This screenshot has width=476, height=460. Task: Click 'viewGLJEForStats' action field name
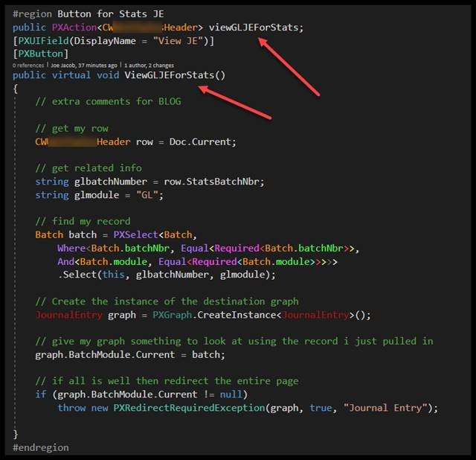254,28
